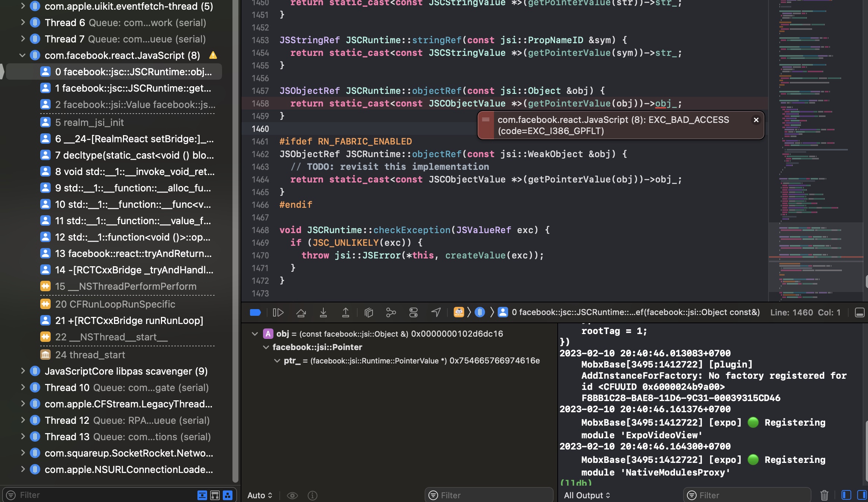The height and width of the screenshot is (502, 868).
Task: Open the Debug Memory Graph tool
Action: 391,312
